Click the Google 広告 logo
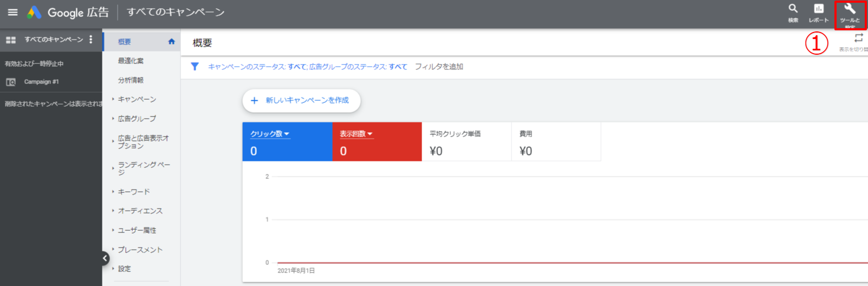Screen dimensions: 868x286 pos(68,12)
